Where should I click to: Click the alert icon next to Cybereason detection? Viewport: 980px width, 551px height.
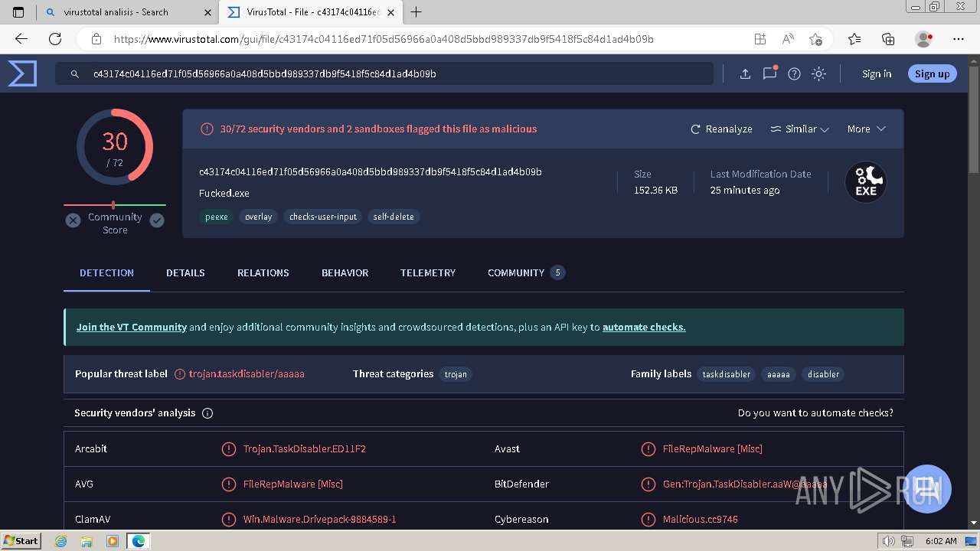648,519
